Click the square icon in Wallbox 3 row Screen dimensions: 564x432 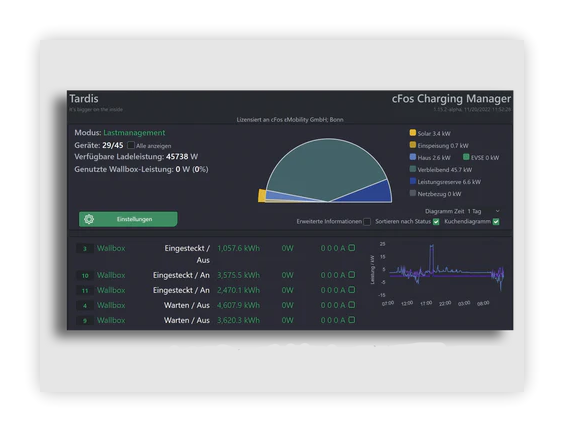352,248
